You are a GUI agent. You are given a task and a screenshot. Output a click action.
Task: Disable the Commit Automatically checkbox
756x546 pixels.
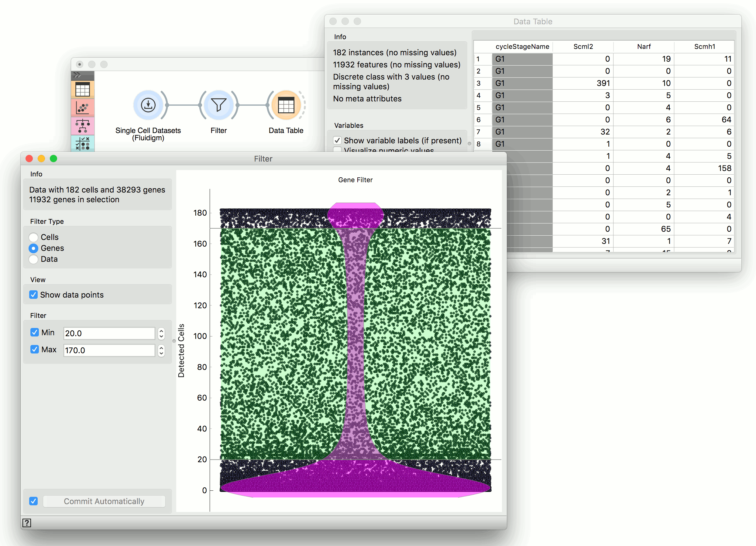tap(33, 501)
